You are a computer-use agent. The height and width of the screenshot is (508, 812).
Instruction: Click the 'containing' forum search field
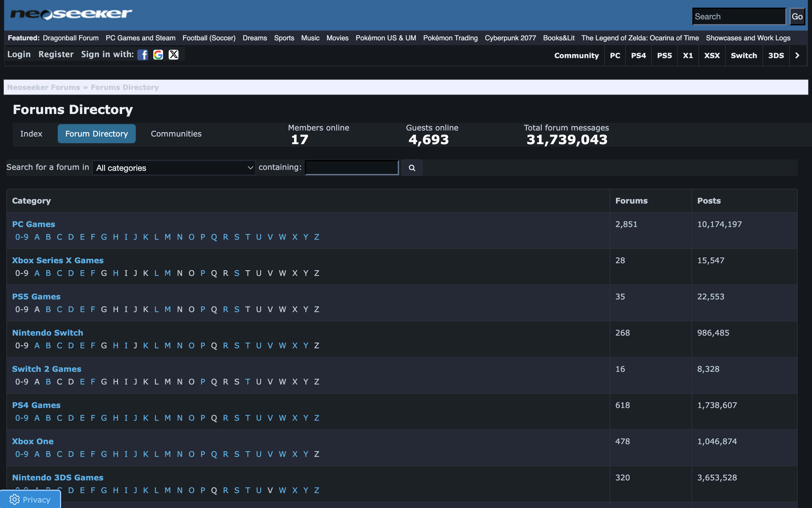(352, 168)
